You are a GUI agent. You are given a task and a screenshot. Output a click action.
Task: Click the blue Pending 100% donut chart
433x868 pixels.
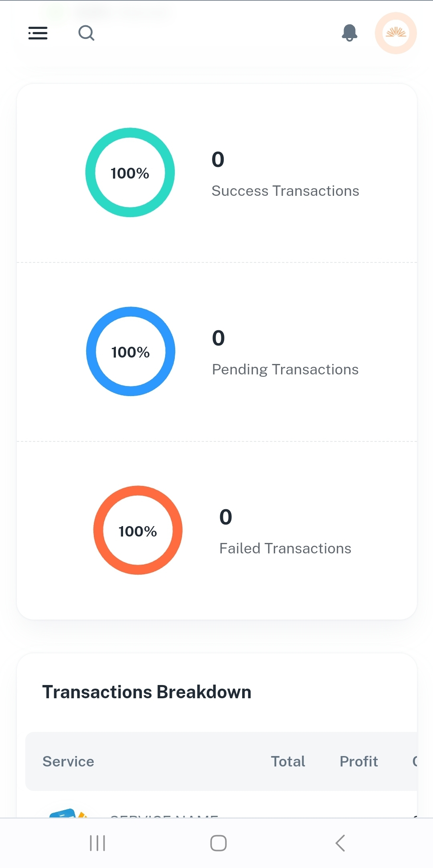click(131, 352)
